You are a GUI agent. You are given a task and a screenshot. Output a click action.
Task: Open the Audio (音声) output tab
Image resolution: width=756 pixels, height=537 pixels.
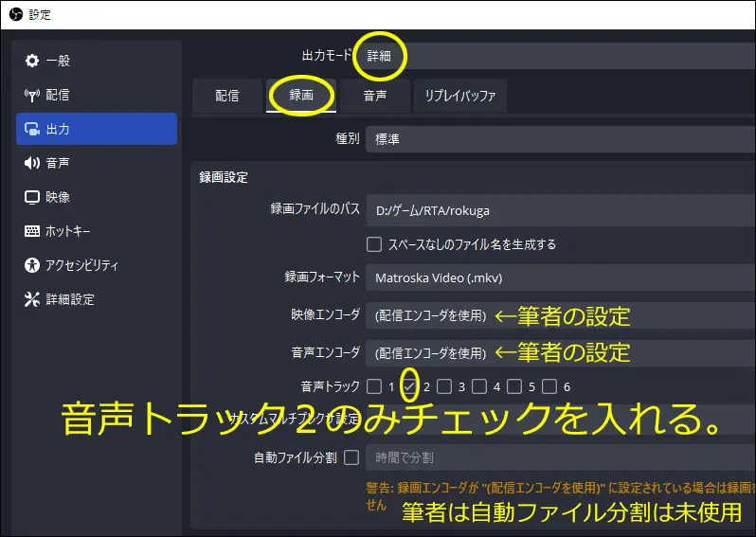pos(375,96)
